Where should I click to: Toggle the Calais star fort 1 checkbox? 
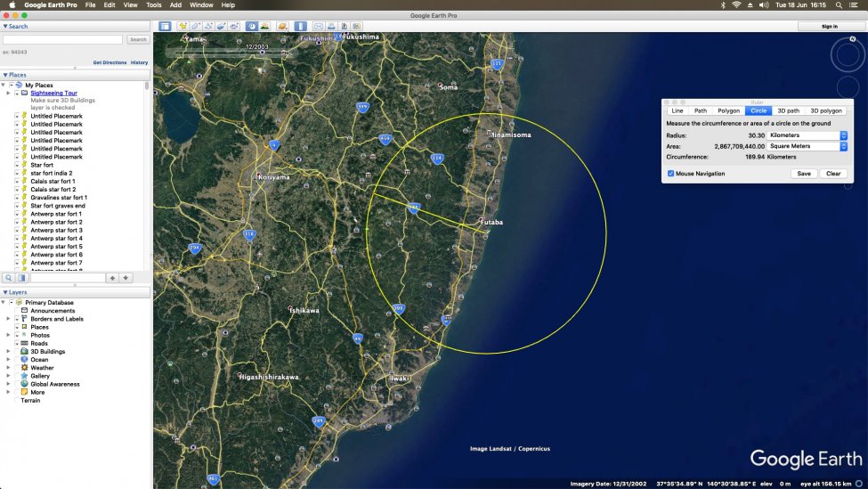17,181
